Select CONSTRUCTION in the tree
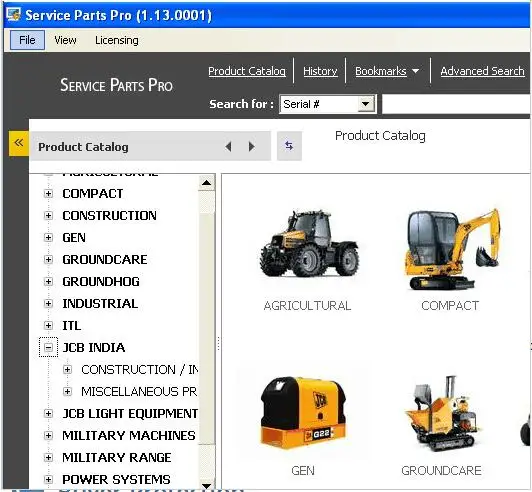This screenshot has height=492, width=532. click(109, 215)
